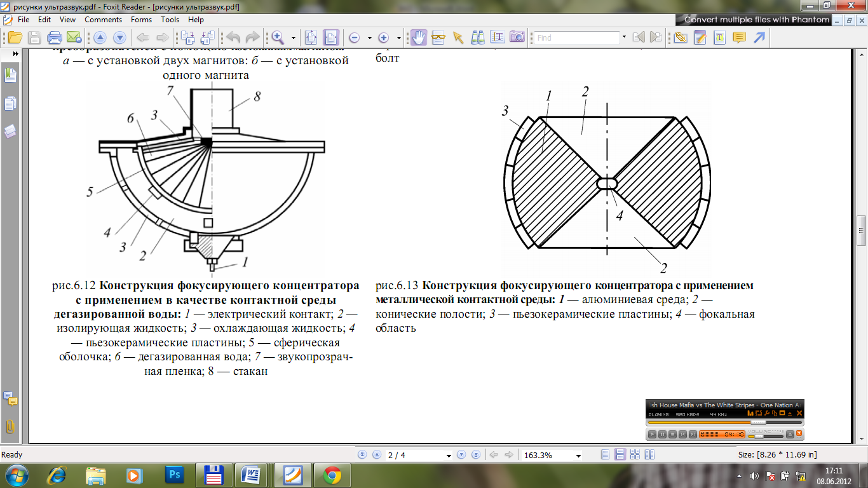Screen dimensions: 868x488
Task: Click status bar previous page button
Action: point(376,455)
